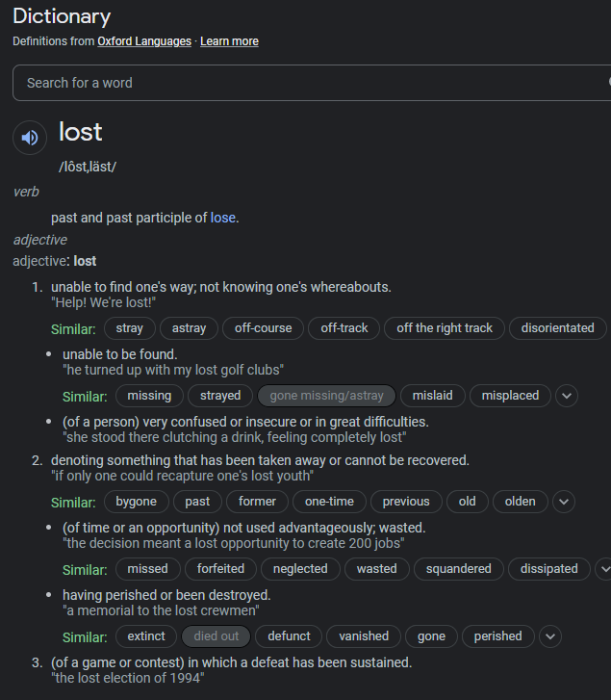Click the 'mislaid' synonym chip
The height and width of the screenshot is (700, 611).
[433, 396]
